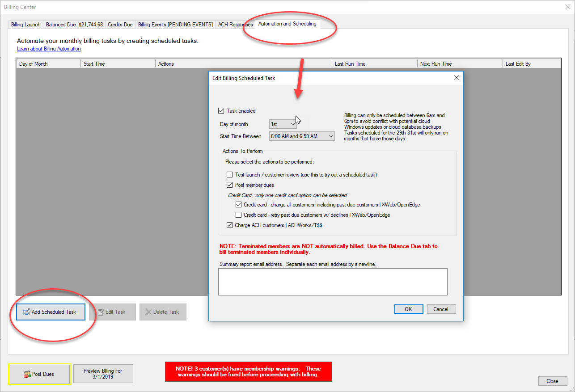Close the Billing Center window with X

567,7
